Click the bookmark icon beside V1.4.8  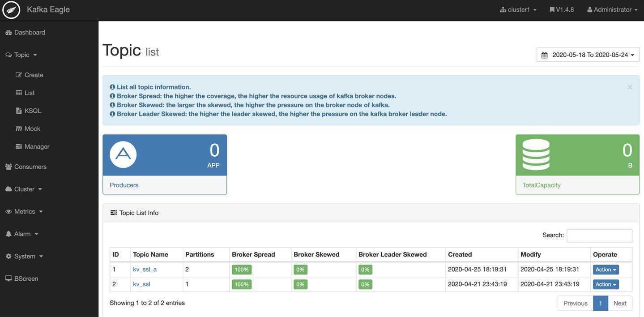[x=552, y=9]
